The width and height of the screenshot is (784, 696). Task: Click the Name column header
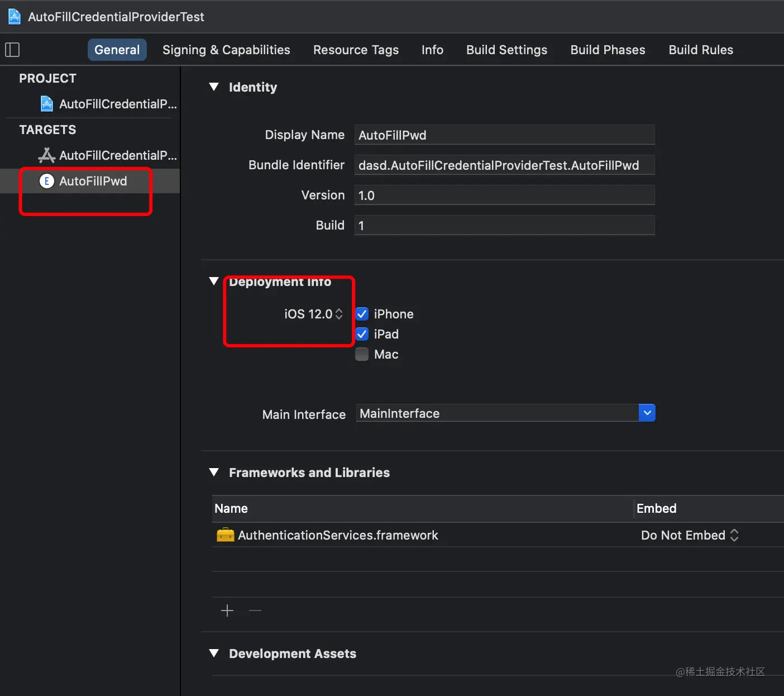coord(231,508)
